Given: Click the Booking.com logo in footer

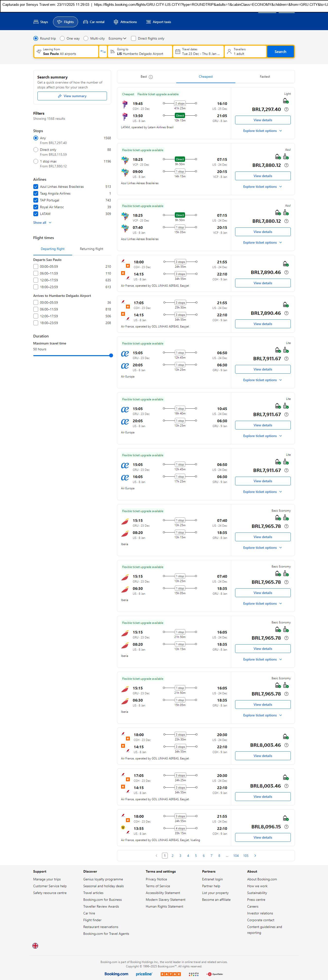Looking at the screenshot, I should 116,974.
